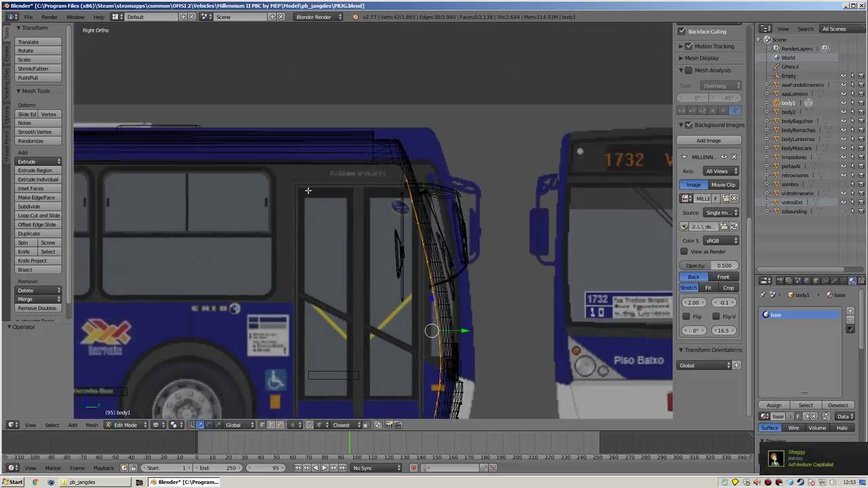868x488 pixels.
Task: Open the Help menu
Action: pos(99,17)
